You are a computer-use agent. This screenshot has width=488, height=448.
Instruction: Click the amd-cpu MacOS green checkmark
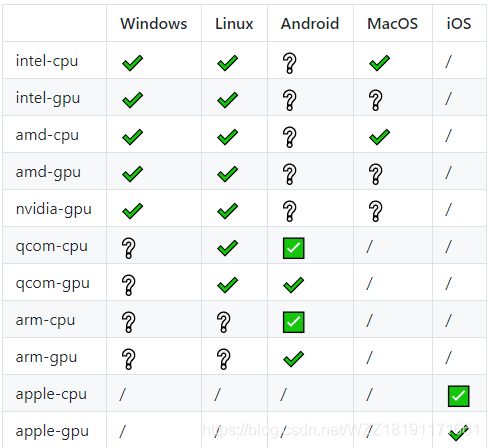point(379,137)
